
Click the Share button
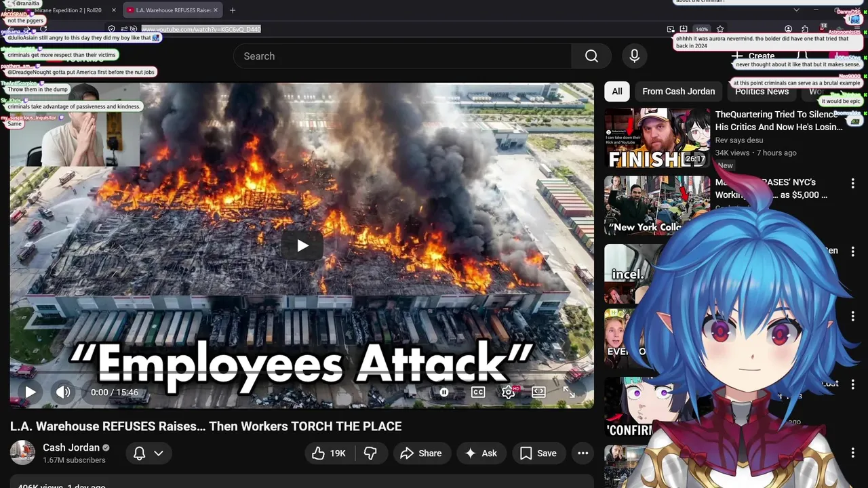[x=421, y=453]
